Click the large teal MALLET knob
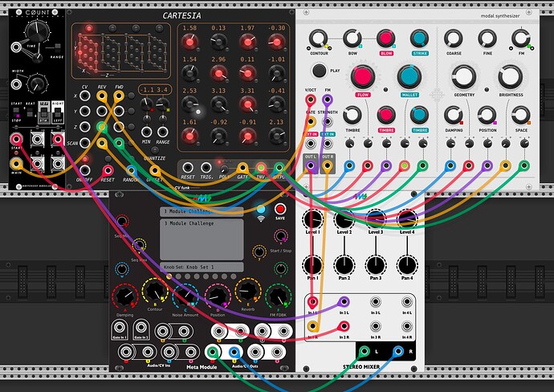This screenshot has width=554, height=392. (x=409, y=76)
